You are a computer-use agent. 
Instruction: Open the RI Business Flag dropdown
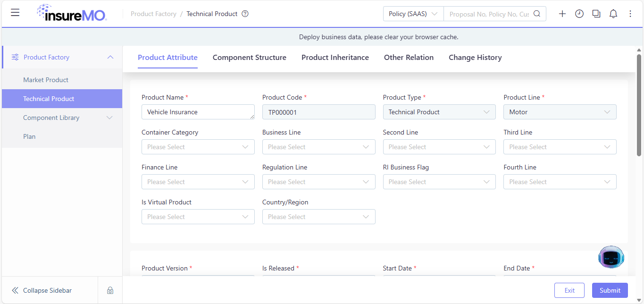(439, 182)
